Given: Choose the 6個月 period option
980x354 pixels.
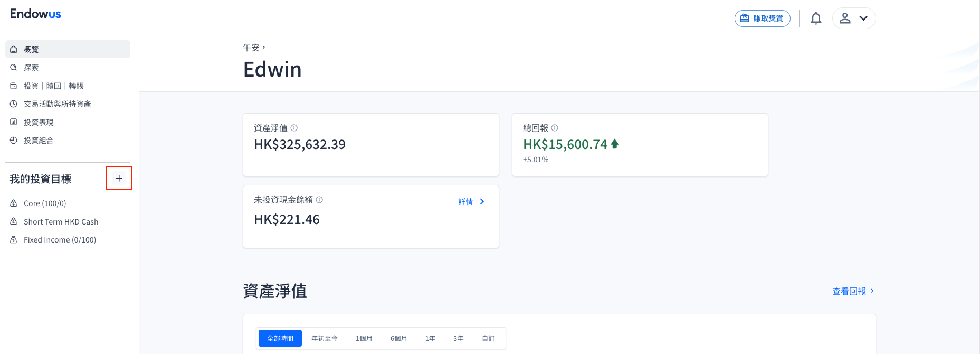Looking at the screenshot, I should pyautogui.click(x=398, y=338).
